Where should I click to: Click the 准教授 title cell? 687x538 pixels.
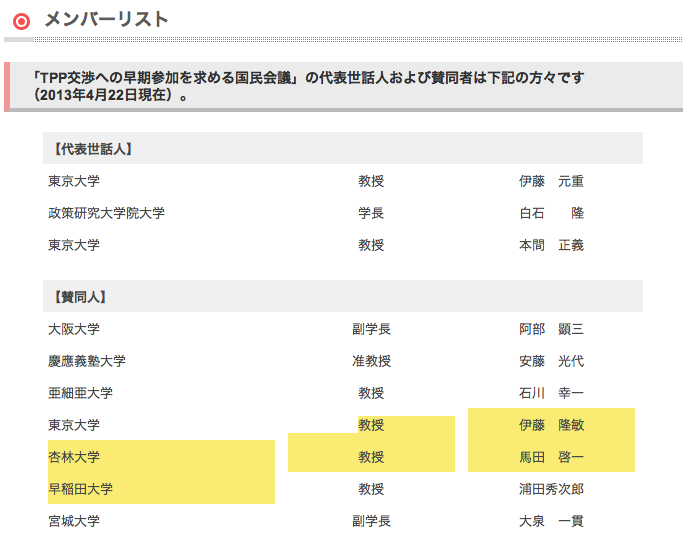click(x=371, y=361)
